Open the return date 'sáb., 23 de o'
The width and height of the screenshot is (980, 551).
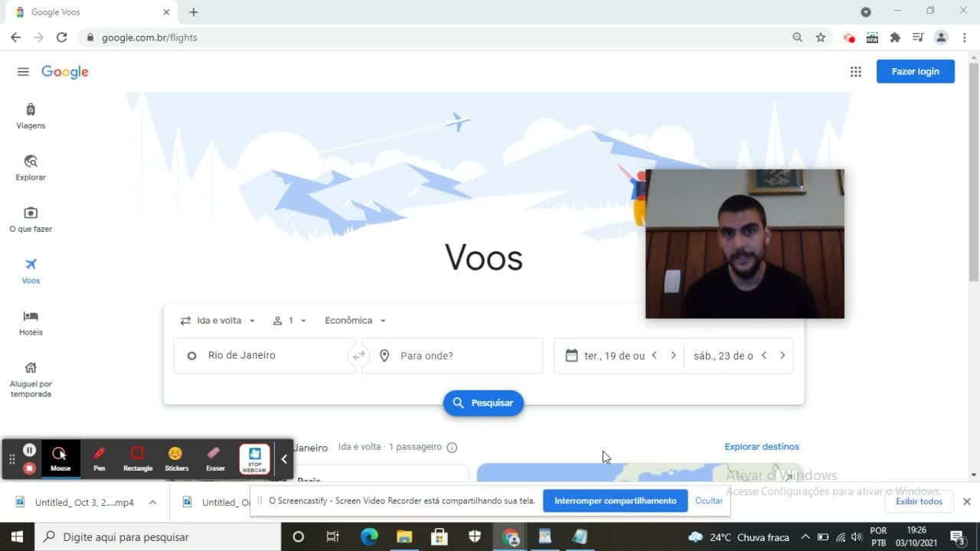pyautogui.click(x=723, y=356)
